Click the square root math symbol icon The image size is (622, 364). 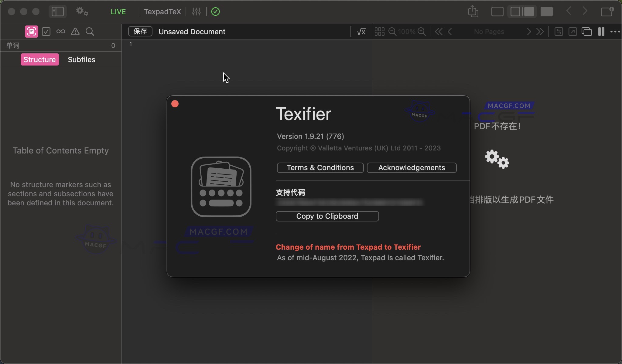pyautogui.click(x=361, y=32)
